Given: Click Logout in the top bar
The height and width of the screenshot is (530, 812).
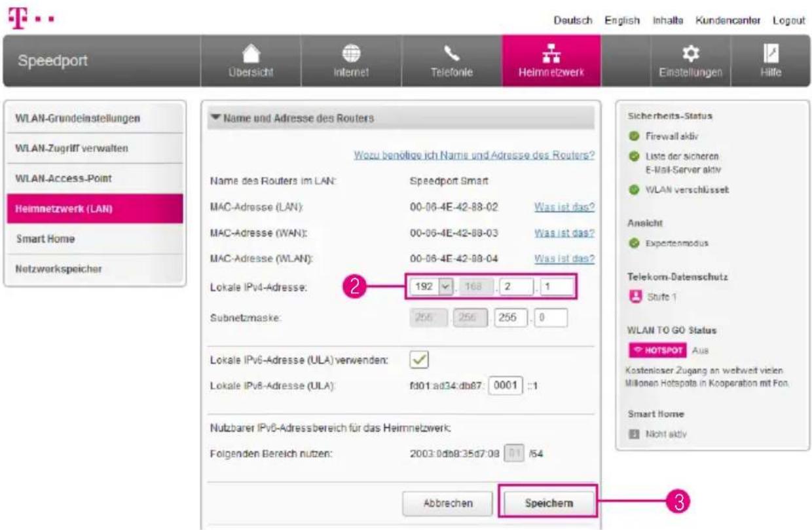Looking at the screenshot, I should coord(788,20).
